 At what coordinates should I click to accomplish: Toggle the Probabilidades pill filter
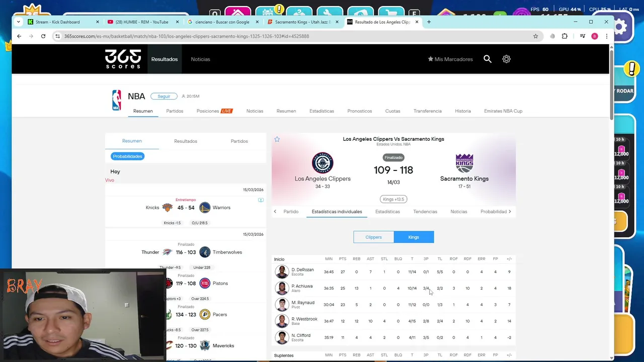click(127, 156)
